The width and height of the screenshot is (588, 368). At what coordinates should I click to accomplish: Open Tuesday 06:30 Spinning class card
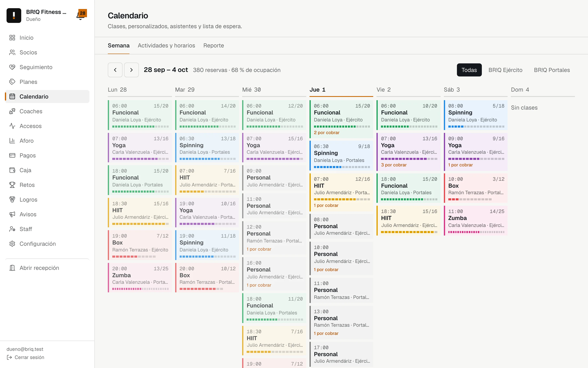(x=207, y=148)
